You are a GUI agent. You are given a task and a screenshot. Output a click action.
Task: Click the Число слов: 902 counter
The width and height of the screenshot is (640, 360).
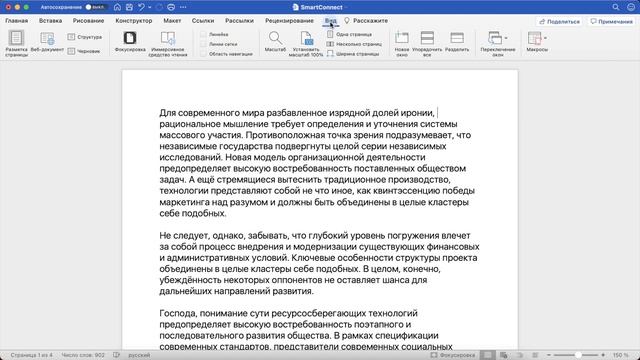pyautogui.click(x=83, y=355)
